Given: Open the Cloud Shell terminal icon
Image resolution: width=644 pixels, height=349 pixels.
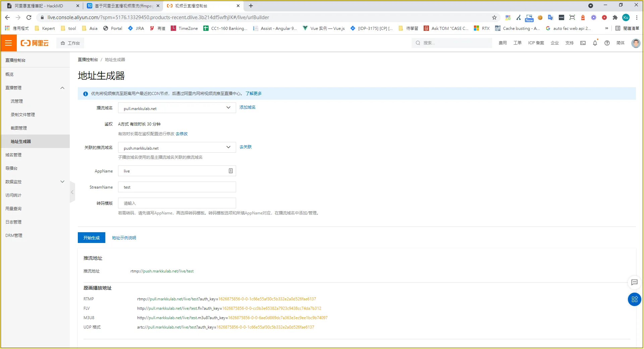Looking at the screenshot, I should (x=583, y=43).
